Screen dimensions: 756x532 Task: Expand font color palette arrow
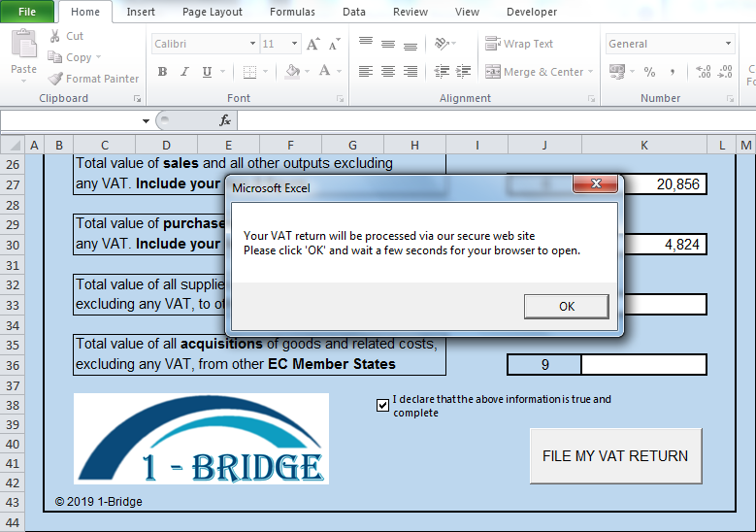pyautogui.click(x=339, y=72)
